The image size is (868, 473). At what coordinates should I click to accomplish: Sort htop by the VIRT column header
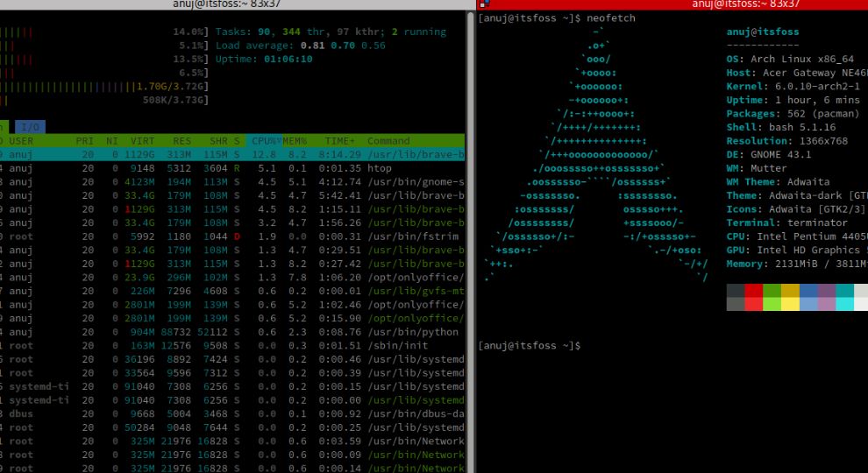click(x=142, y=141)
